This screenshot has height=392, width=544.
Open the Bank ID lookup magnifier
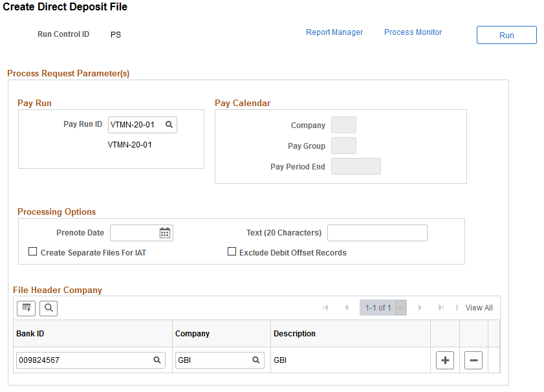pyautogui.click(x=157, y=360)
